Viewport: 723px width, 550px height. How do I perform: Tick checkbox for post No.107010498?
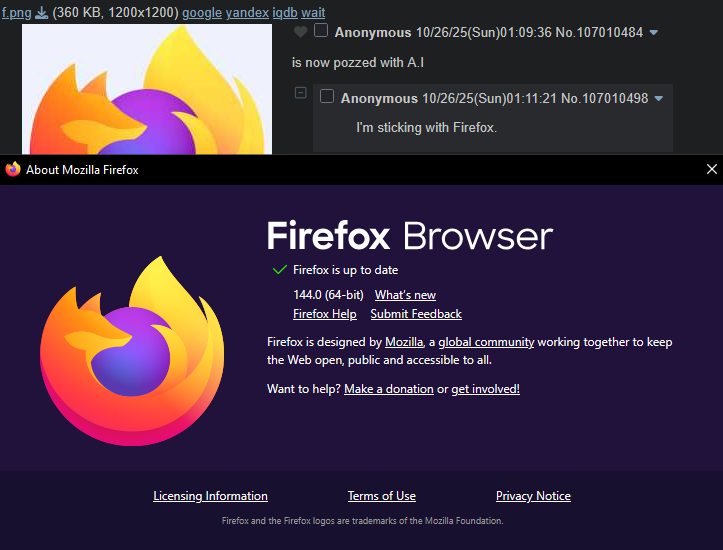click(327, 96)
